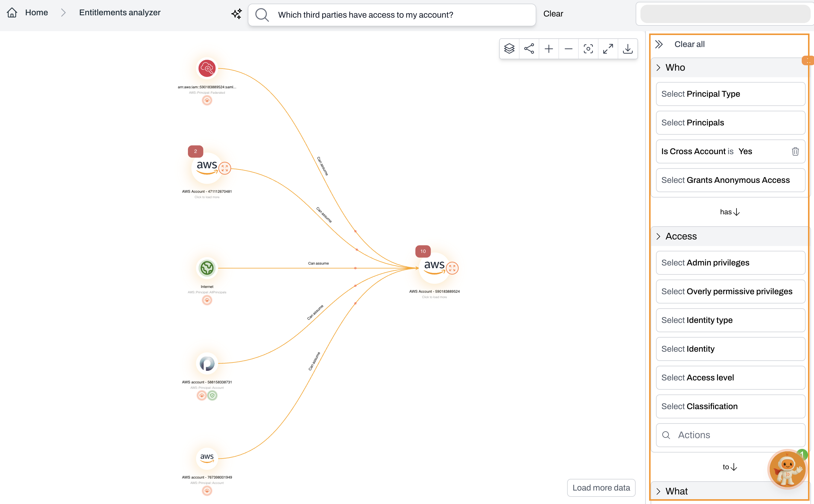
Task: Open Select Grants Anonymous Access dropdown
Action: 730,180
